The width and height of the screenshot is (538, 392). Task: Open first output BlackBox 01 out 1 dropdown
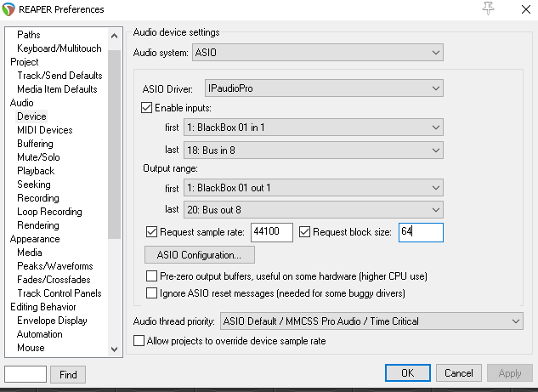coord(314,188)
